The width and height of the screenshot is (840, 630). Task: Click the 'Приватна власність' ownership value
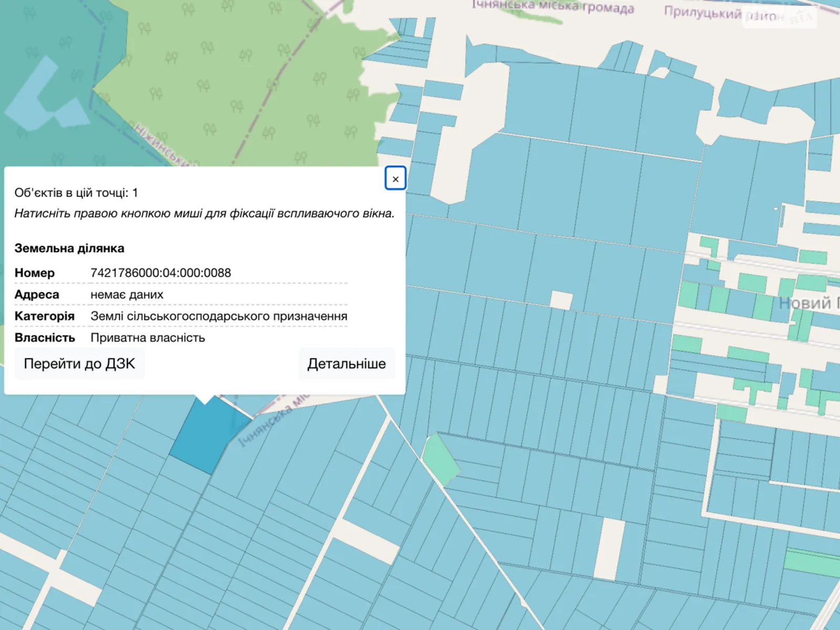pyautogui.click(x=148, y=338)
